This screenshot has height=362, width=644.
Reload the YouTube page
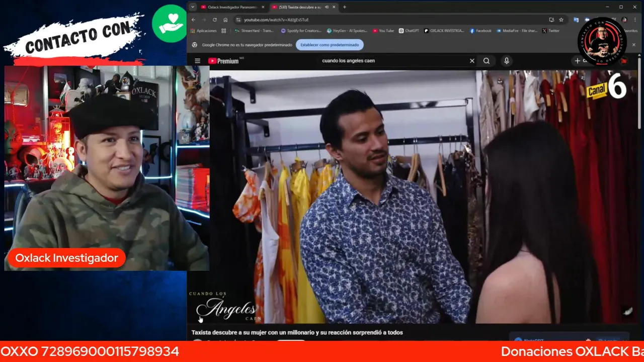[x=215, y=20]
